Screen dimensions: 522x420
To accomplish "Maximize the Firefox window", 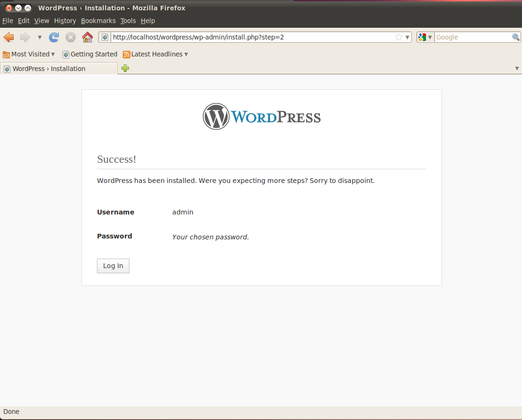I will point(28,8).
